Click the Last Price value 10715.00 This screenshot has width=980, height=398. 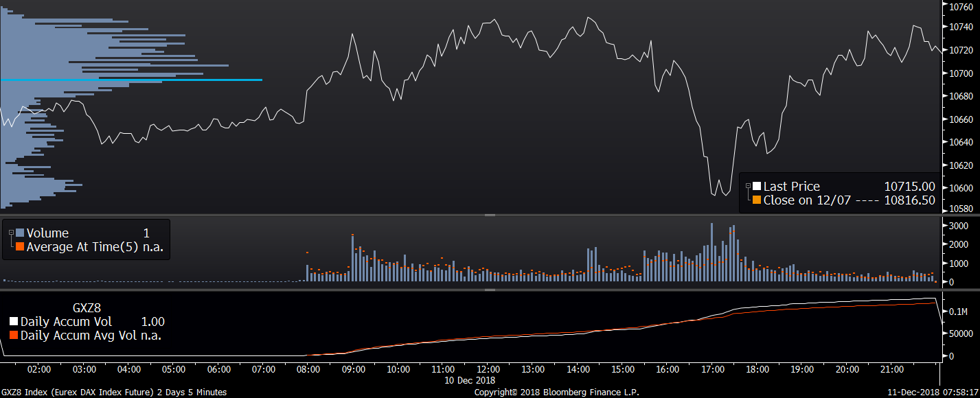(x=909, y=186)
